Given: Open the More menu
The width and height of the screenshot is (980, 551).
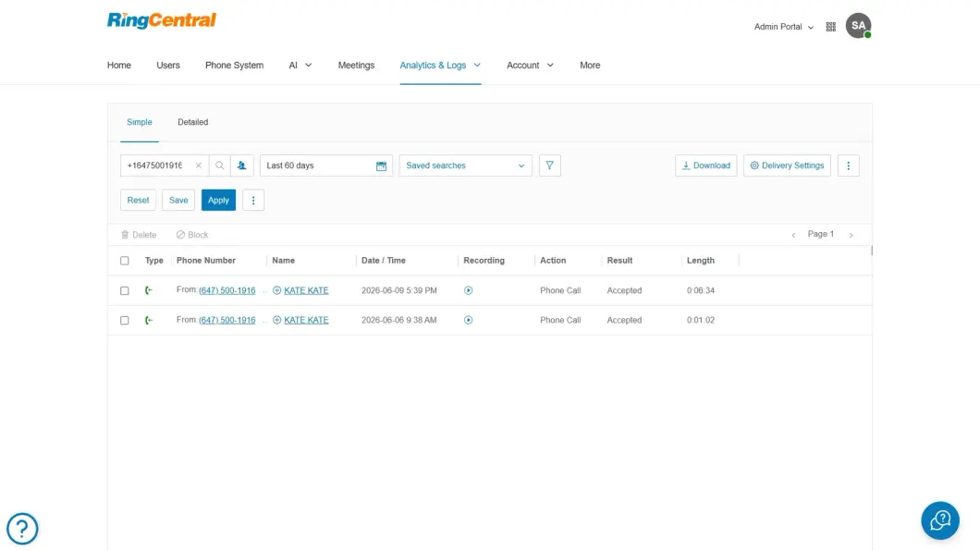Looking at the screenshot, I should click(x=589, y=65).
